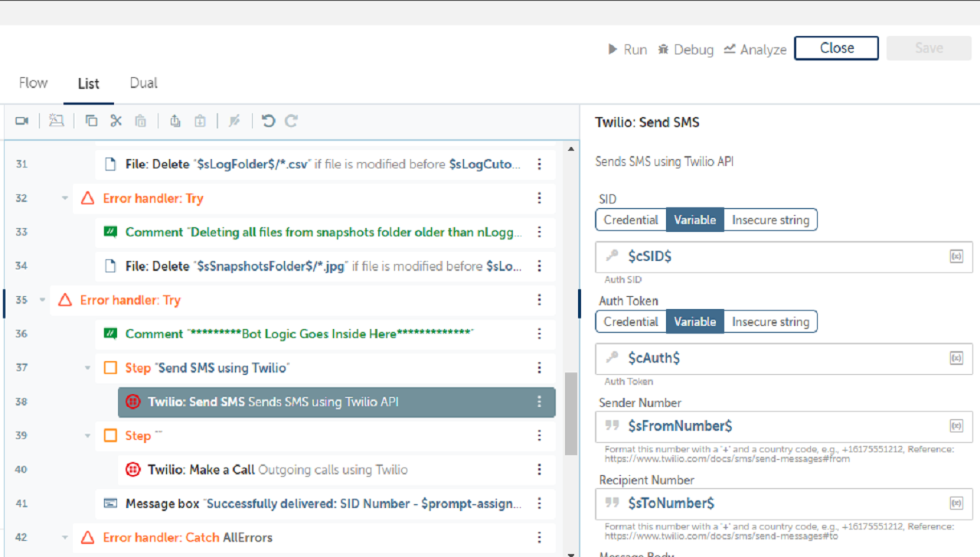The width and height of the screenshot is (980, 557).
Task: Click the Close button
Action: pos(836,48)
